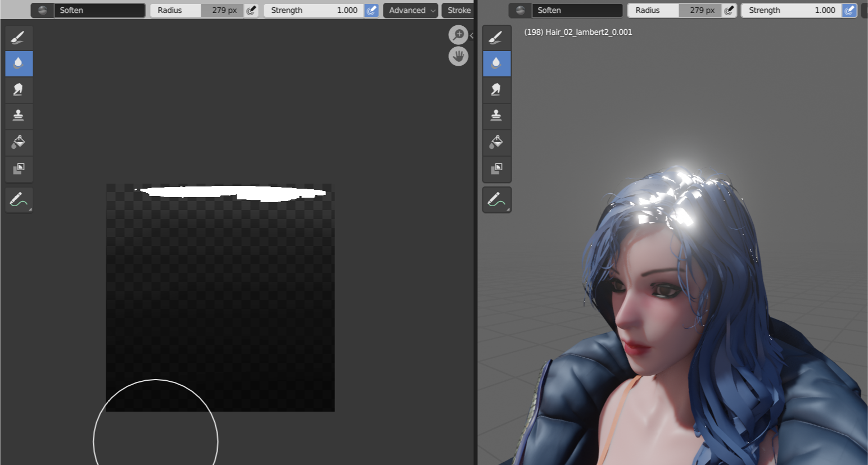
Task: Choose the Fill bucket tool in image editor
Action: pyautogui.click(x=19, y=142)
